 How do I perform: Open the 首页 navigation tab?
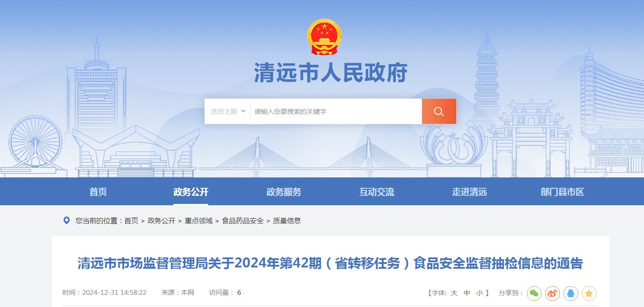98,192
